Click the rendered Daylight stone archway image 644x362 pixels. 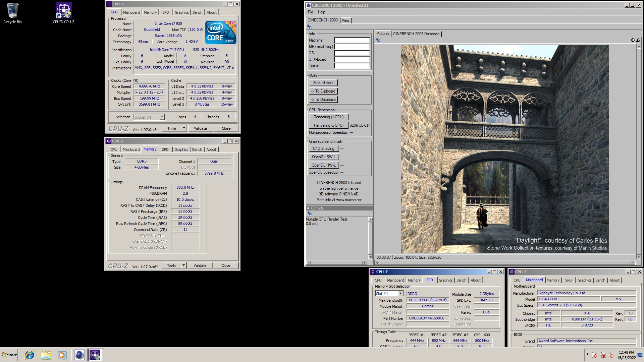[x=504, y=149]
